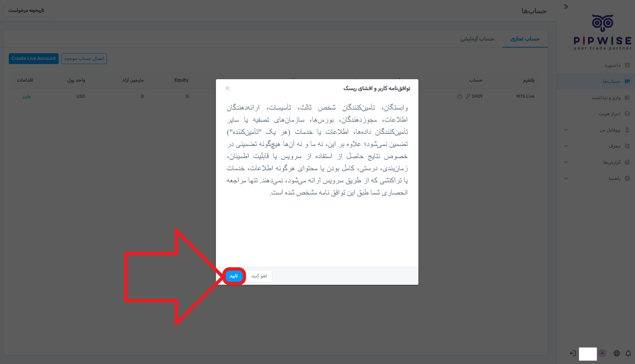Click the logout icon at the sidebar bottom
The image size is (635, 364).
pos(573,353)
